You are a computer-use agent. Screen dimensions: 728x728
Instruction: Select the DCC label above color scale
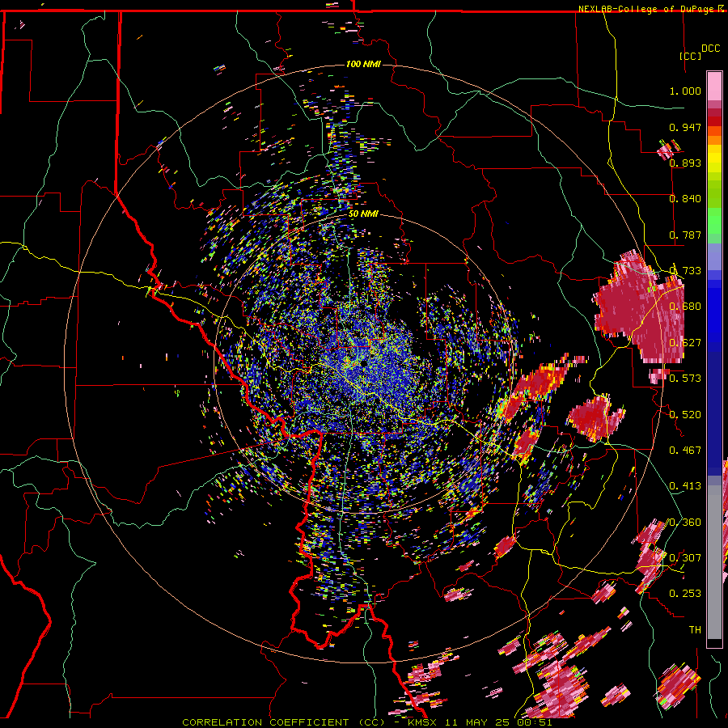pyautogui.click(x=710, y=49)
